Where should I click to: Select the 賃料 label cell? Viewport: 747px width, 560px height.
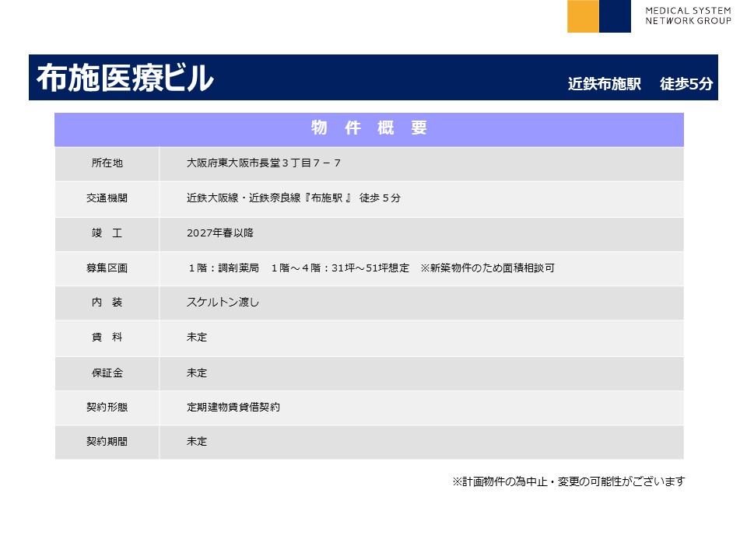tap(107, 338)
